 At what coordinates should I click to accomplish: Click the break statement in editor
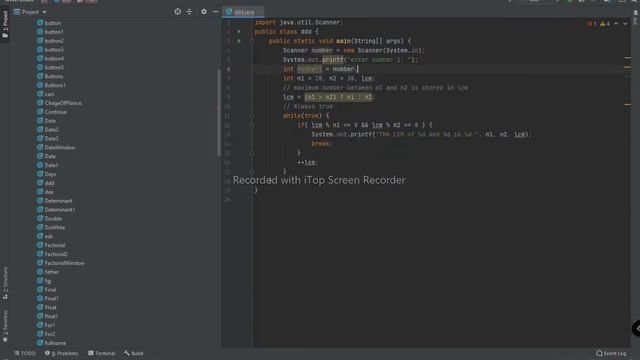322,144
